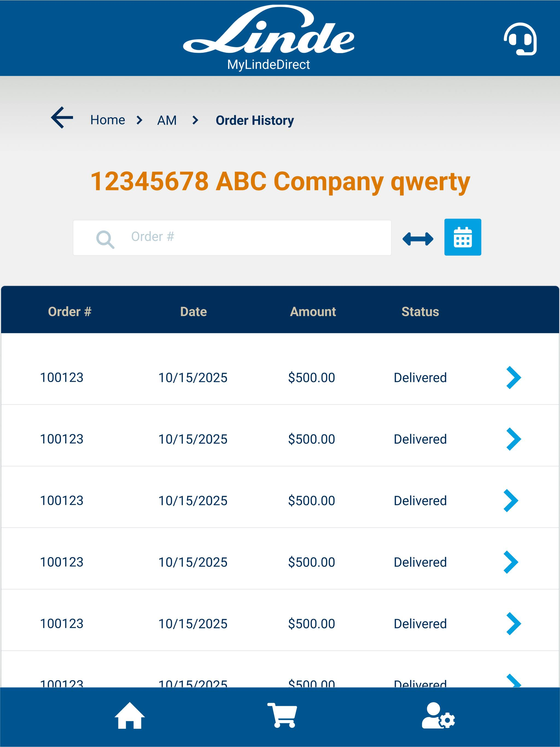Click date 10/15/2025 in second row
The image size is (560, 747).
pos(193,439)
